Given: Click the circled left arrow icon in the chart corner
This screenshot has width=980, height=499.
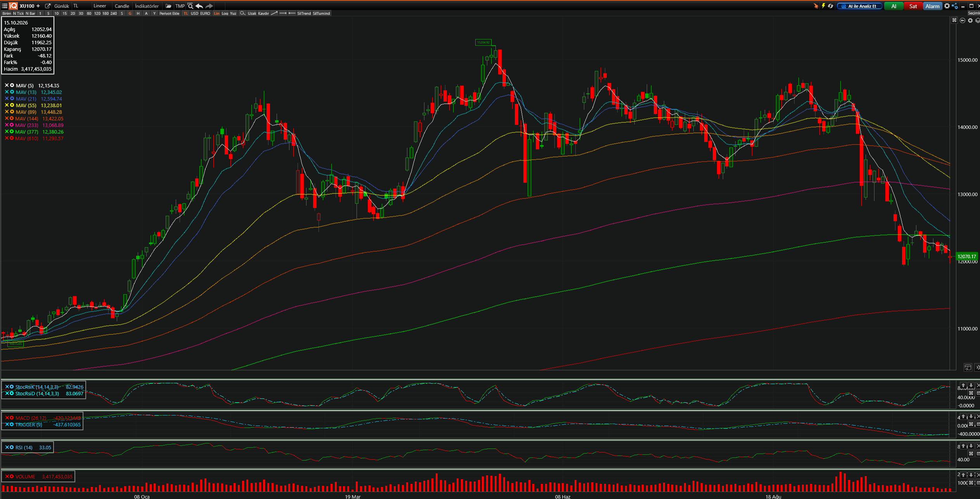Looking at the screenshot, I should [963, 20].
